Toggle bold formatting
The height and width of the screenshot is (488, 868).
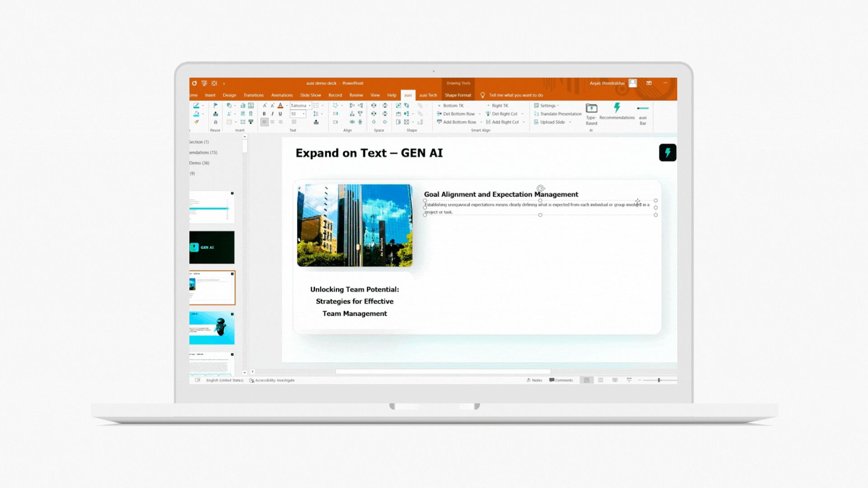(264, 114)
